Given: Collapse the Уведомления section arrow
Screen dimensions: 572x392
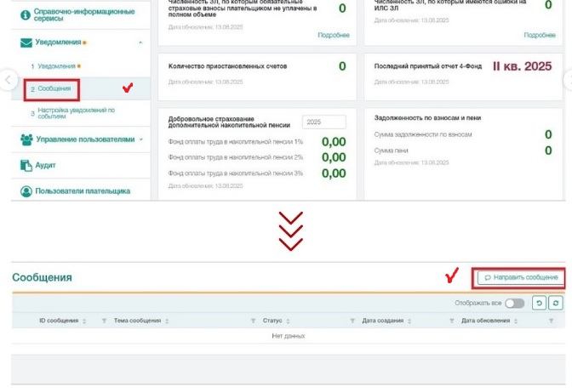Looking at the screenshot, I should pos(140,42).
